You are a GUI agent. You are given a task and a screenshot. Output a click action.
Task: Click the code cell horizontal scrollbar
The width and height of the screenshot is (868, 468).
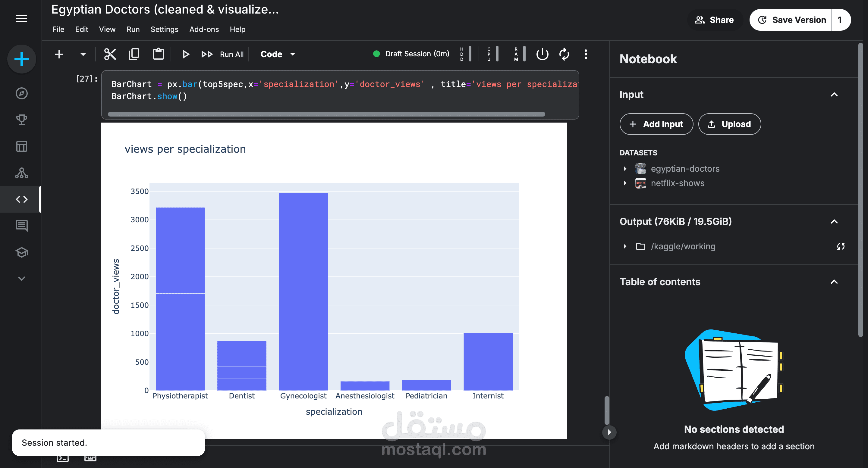(326, 114)
